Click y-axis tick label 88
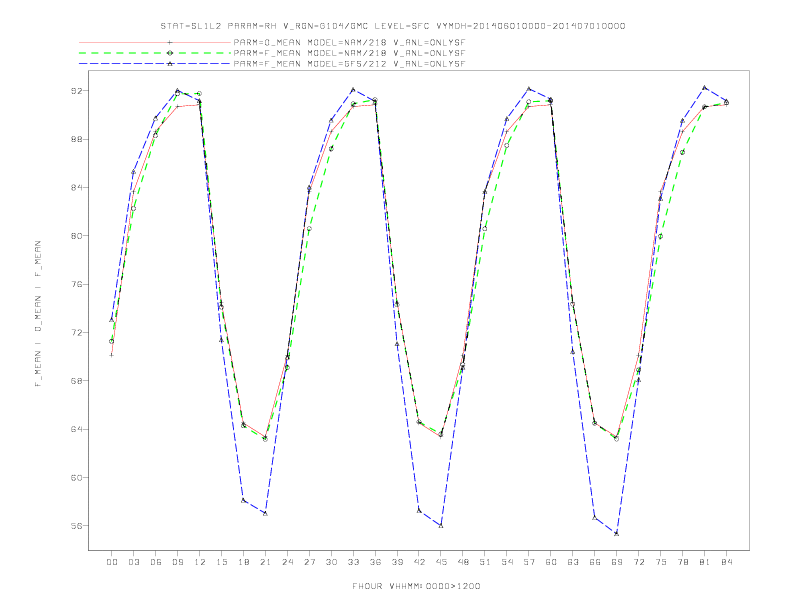Screen dimensions: 792x612 point(76,139)
